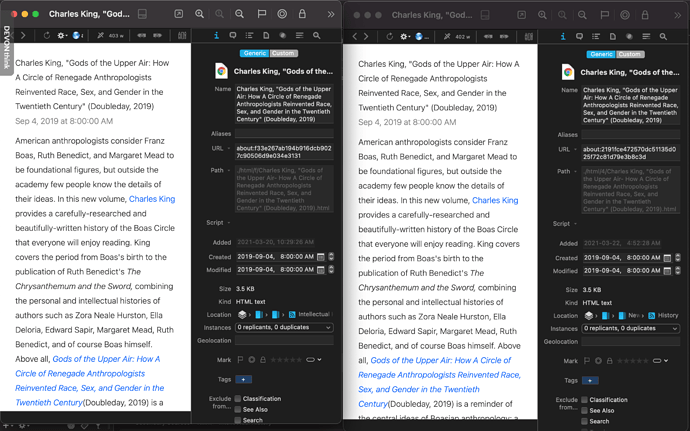Open Instances dropdown in left inspector
The image size is (690, 431).
284,328
